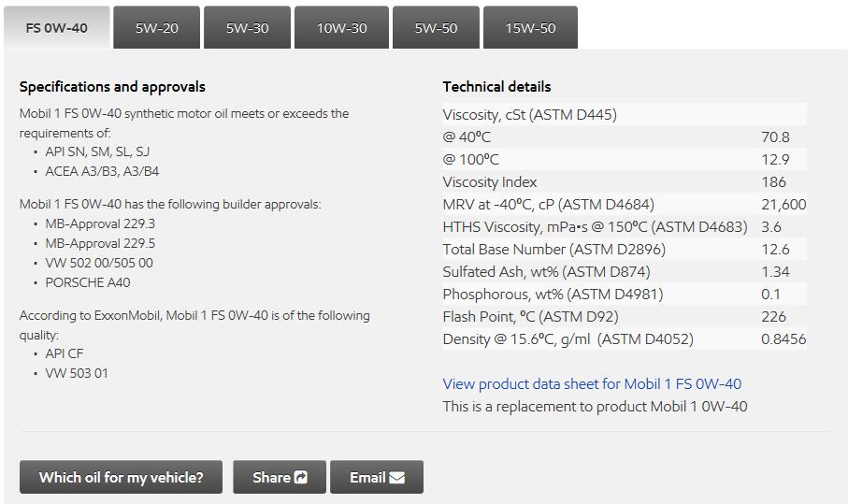Click the Share button label
The width and height of the screenshot is (848, 504).
click(271, 477)
